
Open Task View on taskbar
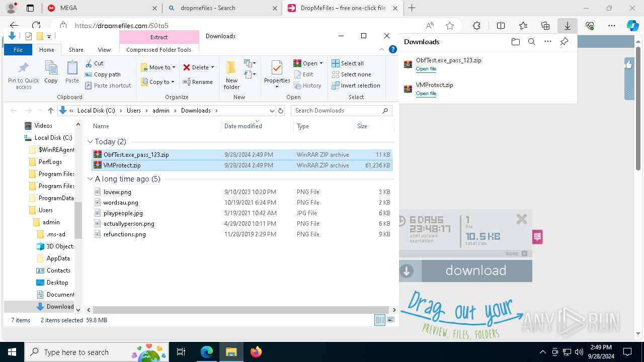point(182,352)
